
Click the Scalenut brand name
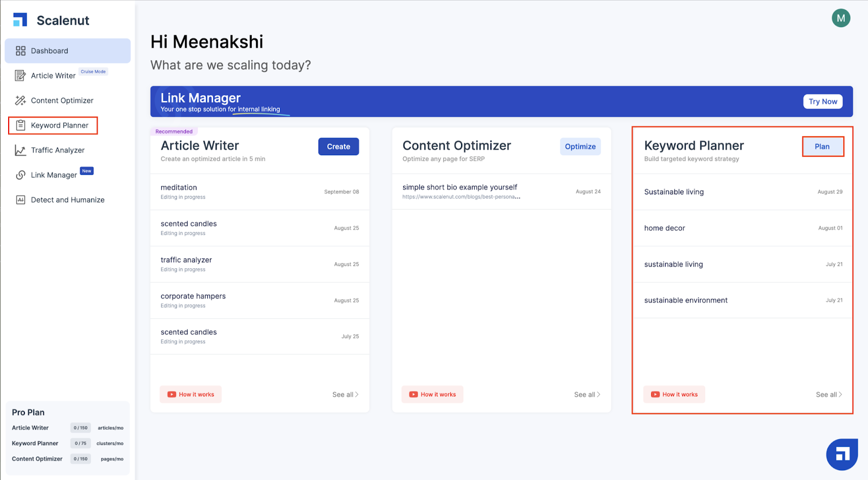(63, 21)
